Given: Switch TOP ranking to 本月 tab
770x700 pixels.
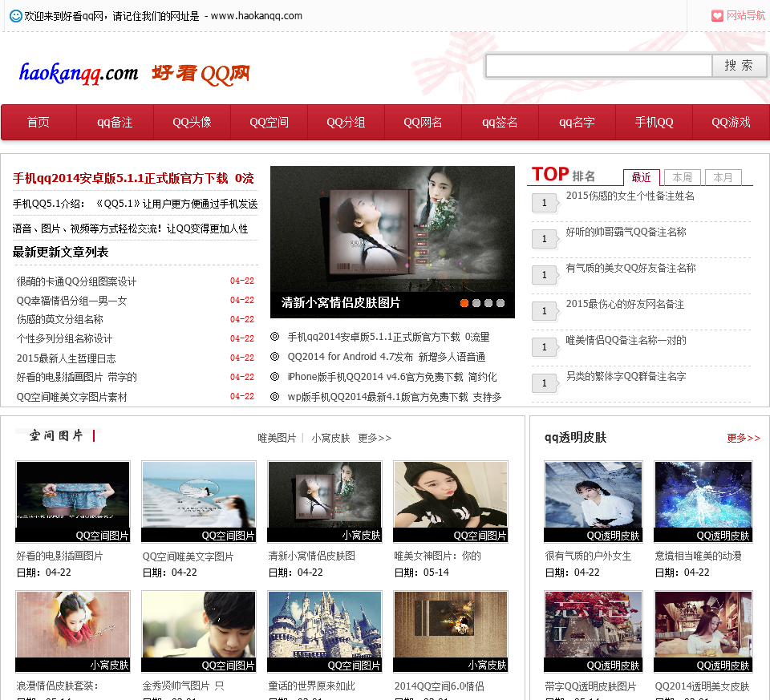Looking at the screenshot, I should (723, 177).
